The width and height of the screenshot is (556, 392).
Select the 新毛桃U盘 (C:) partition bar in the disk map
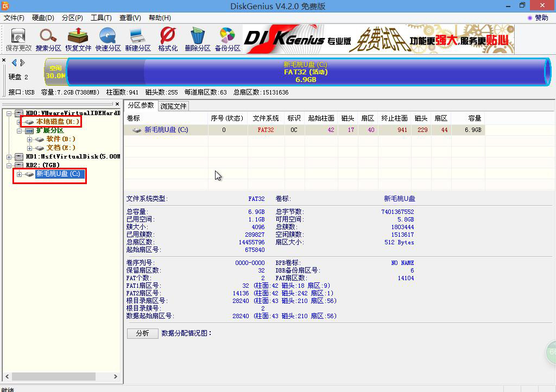click(x=308, y=72)
